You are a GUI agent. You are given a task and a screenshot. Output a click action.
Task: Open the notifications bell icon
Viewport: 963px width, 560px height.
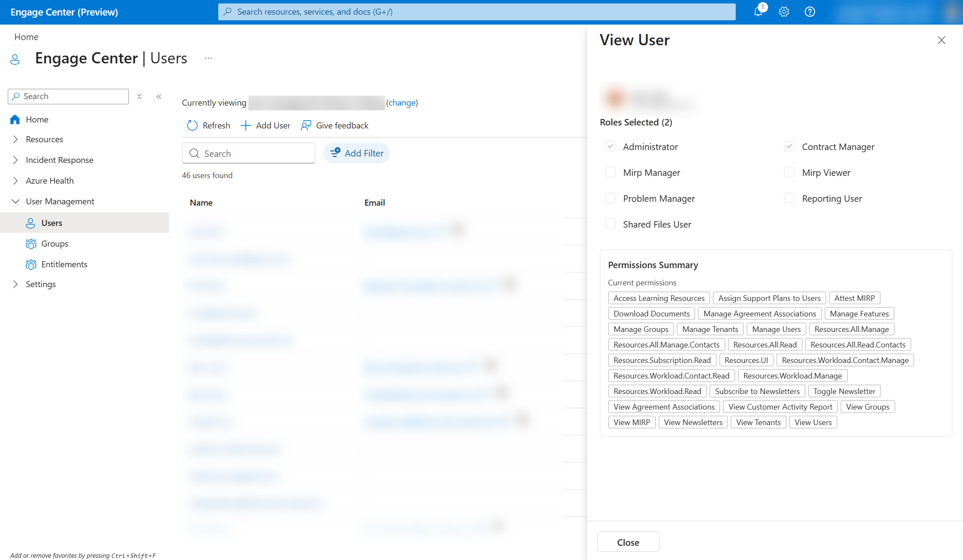pos(758,12)
